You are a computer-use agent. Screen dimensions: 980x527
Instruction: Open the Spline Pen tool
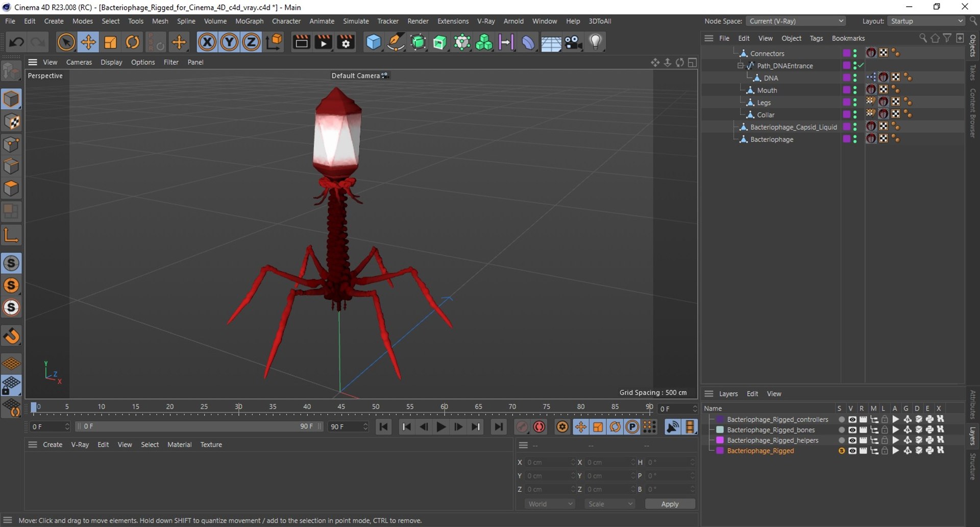coord(396,42)
